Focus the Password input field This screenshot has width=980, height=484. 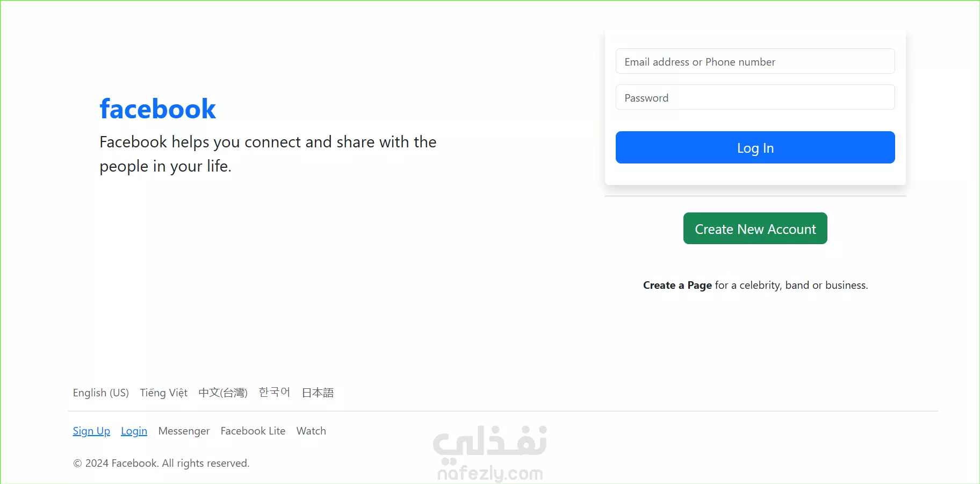pos(755,97)
